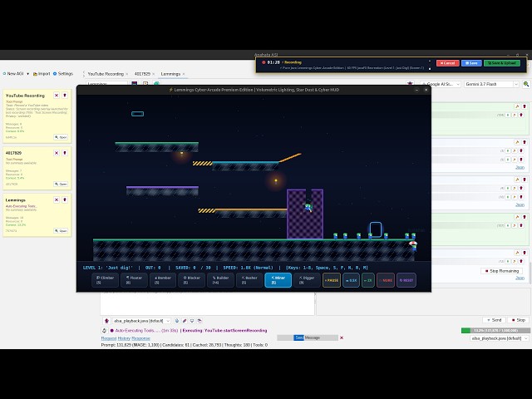Click Stop Remaining button
The width and height of the screenshot is (532, 399).
coord(502,271)
